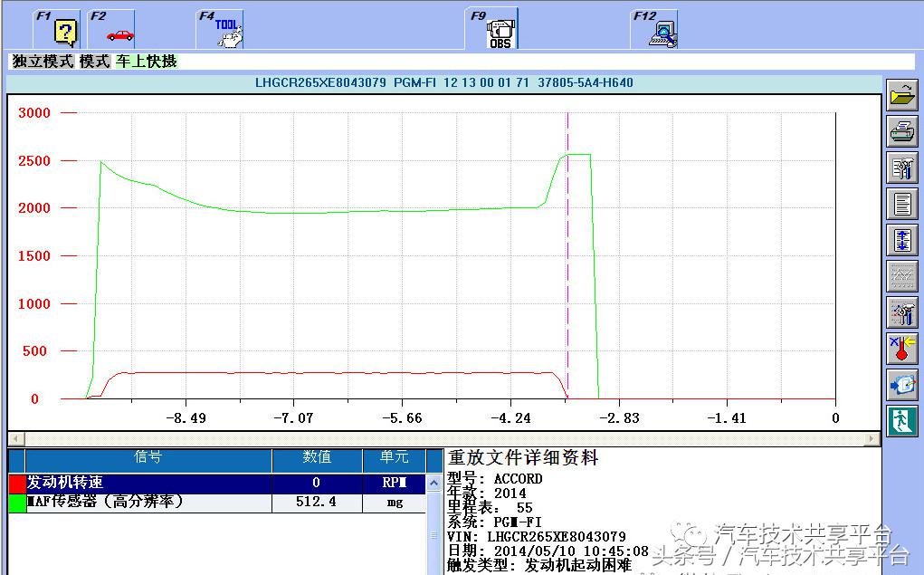Click the green swatch beside MAF传感器
This screenshot has height=575, width=924.
(x=17, y=503)
